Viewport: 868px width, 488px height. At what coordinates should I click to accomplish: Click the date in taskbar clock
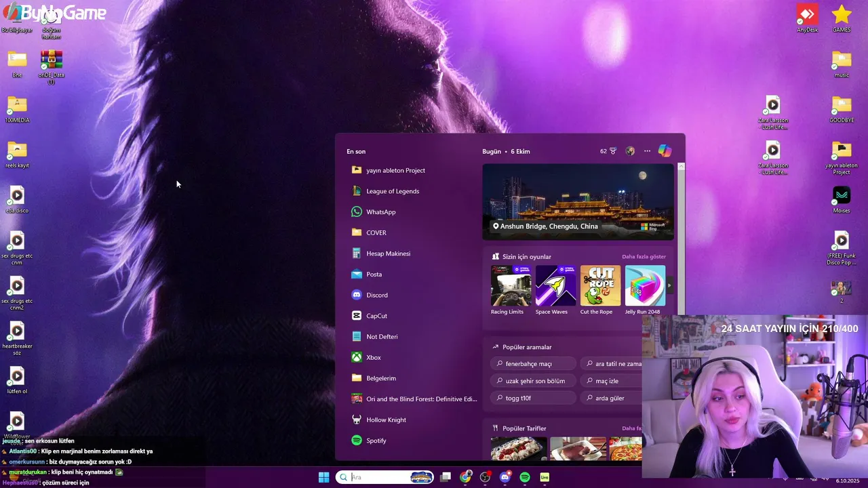(848, 481)
